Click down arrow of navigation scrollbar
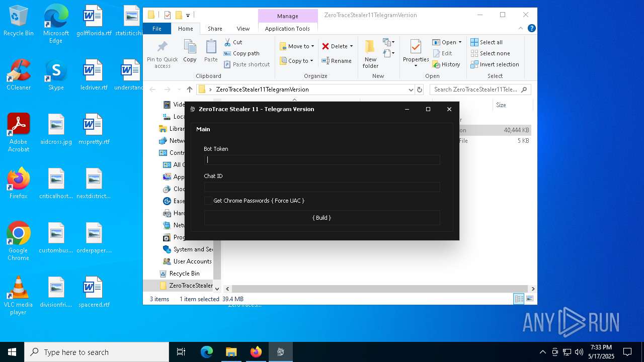Screen dimensions: 644x362 tap(217, 289)
